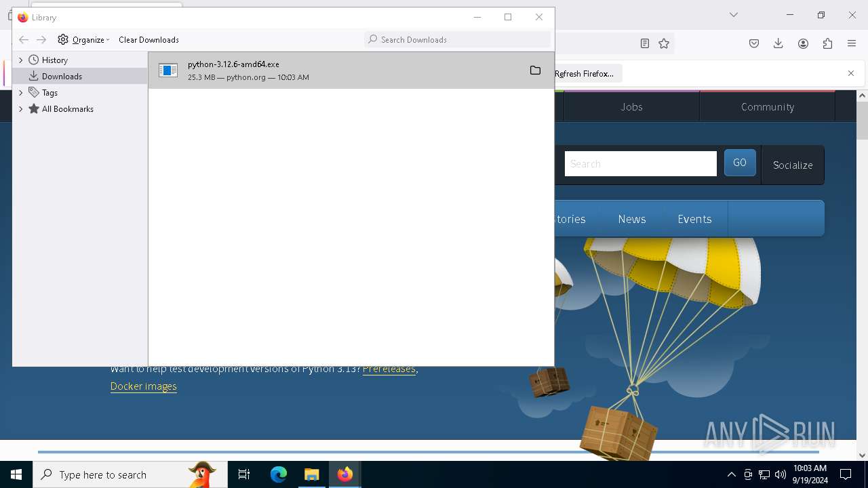
Task: Open Socialize menu on python.org
Action: click(x=793, y=165)
